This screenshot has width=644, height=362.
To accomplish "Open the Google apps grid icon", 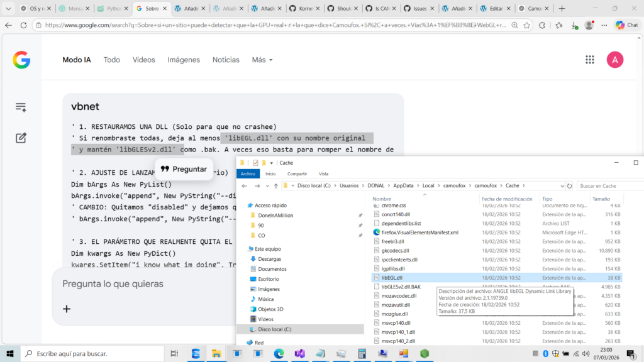I will click(590, 60).
